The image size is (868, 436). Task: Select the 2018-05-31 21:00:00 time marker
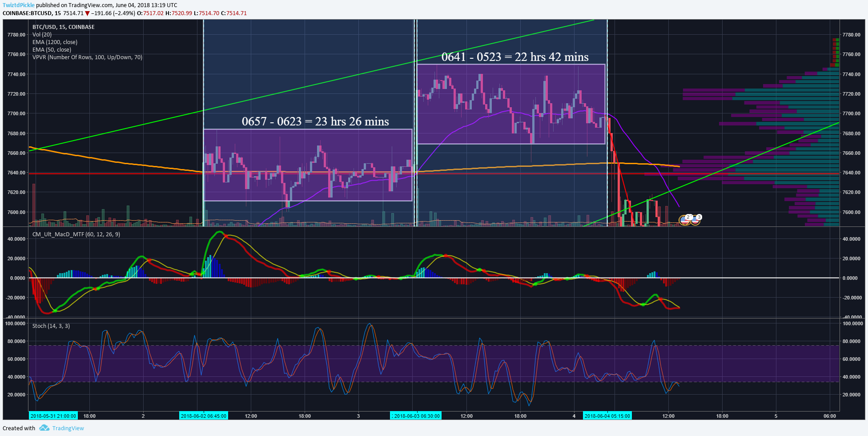pyautogui.click(x=53, y=416)
